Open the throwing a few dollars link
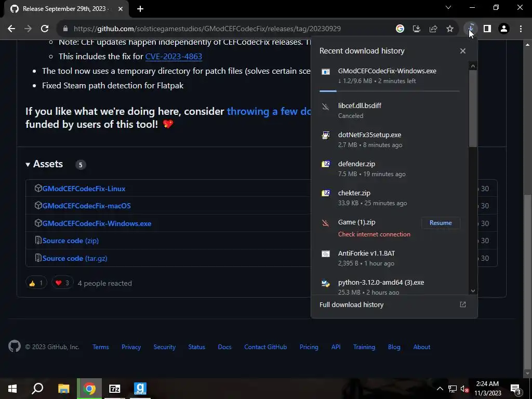The height and width of the screenshot is (399, 532). coord(269,111)
